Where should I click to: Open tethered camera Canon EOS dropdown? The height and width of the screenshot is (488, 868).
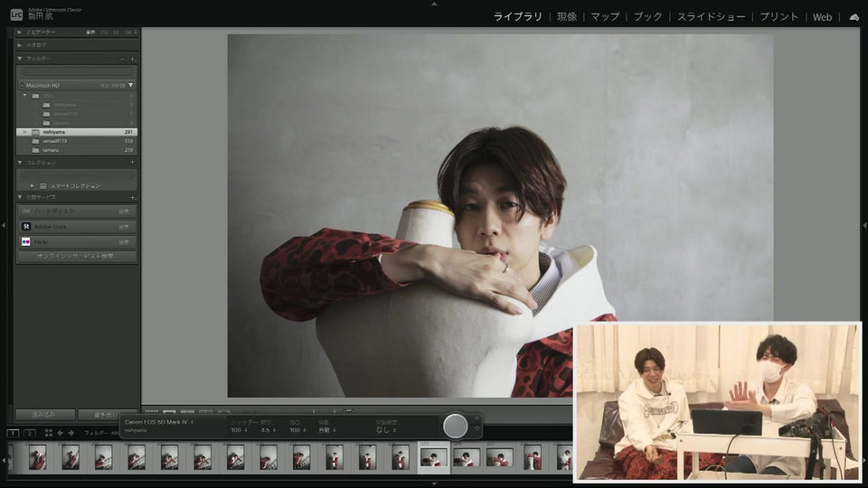click(x=159, y=422)
